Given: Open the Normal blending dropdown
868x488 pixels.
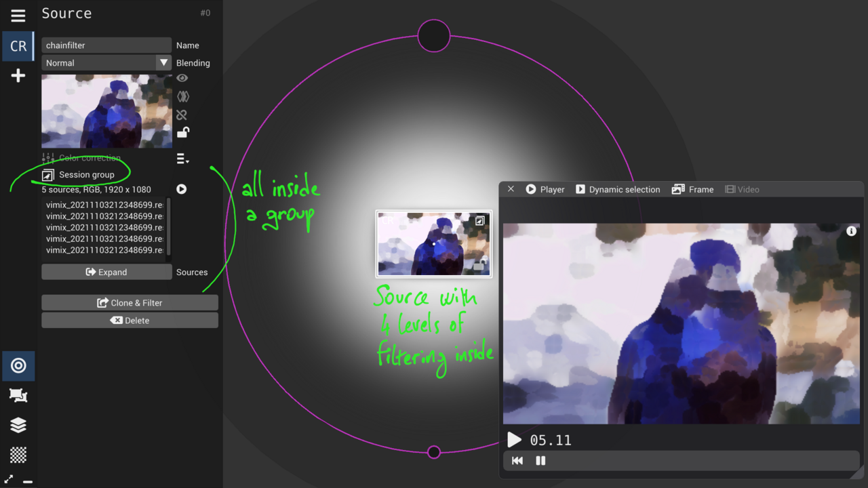Looking at the screenshot, I should [106, 63].
